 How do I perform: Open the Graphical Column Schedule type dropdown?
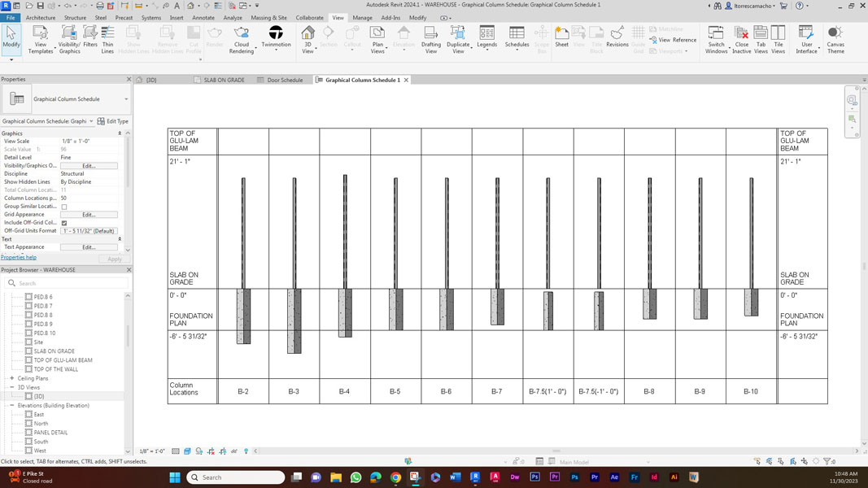coord(126,99)
